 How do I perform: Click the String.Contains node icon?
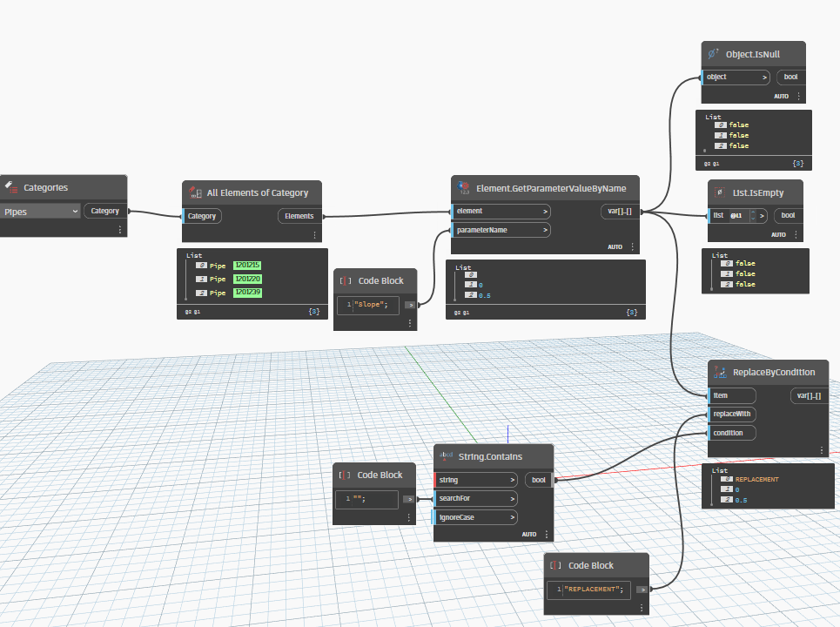point(446,456)
